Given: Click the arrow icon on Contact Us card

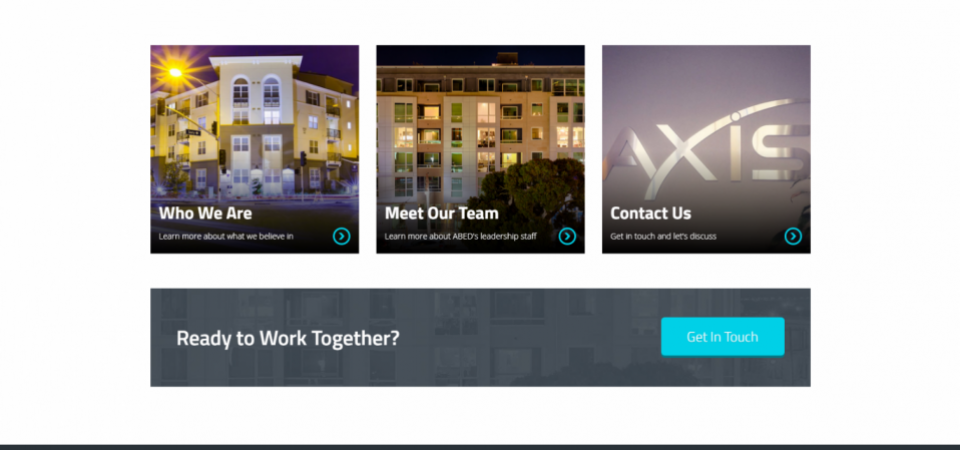Looking at the screenshot, I should (793, 236).
